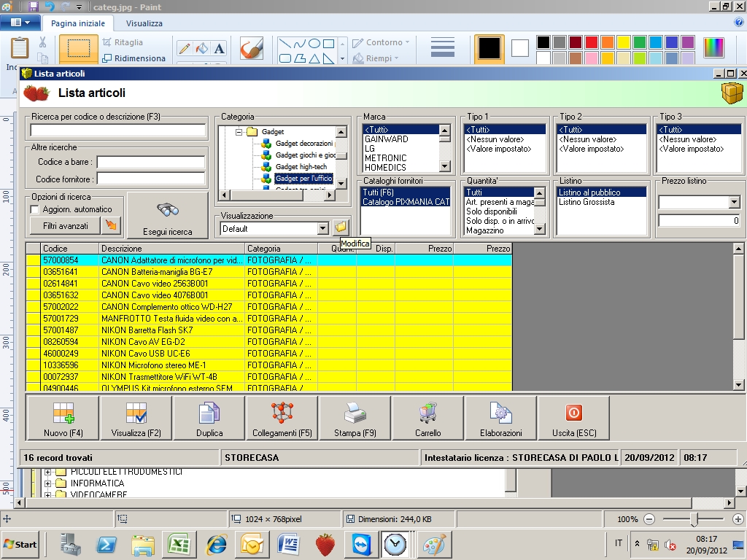
Task: Expand the INFORMATICA folder in Paint image
Action: (x=47, y=483)
